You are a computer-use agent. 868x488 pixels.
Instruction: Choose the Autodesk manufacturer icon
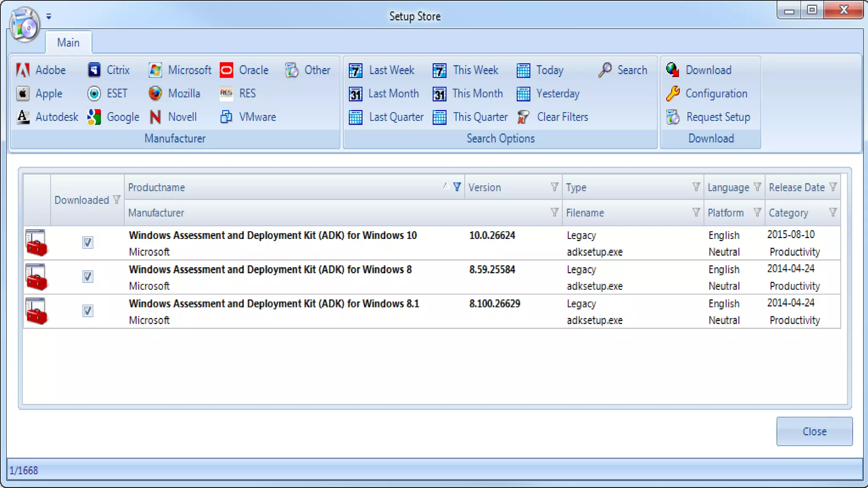click(x=23, y=116)
